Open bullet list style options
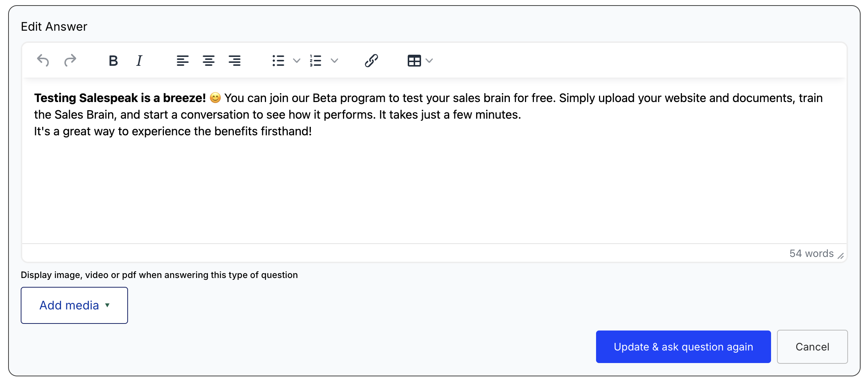The height and width of the screenshot is (383, 868). (x=297, y=60)
